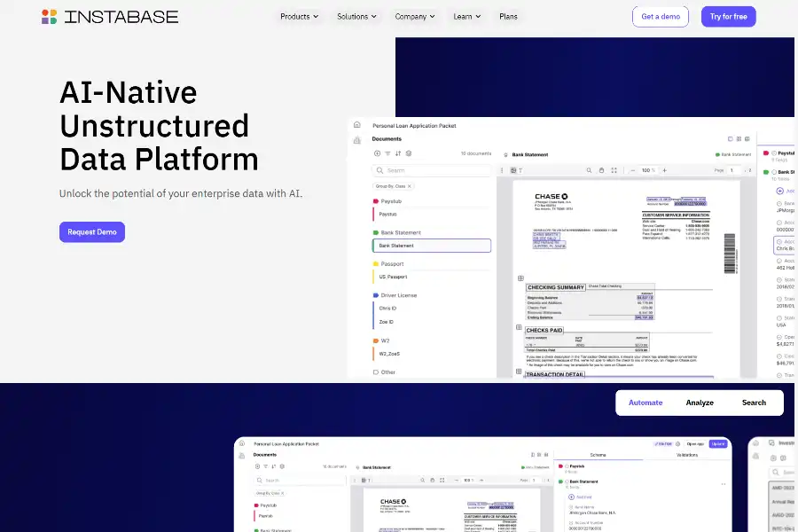Click the fullscreen icon in lower screenshot viewer toolbar
The width and height of the screenshot is (798, 532).
click(x=442, y=480)
